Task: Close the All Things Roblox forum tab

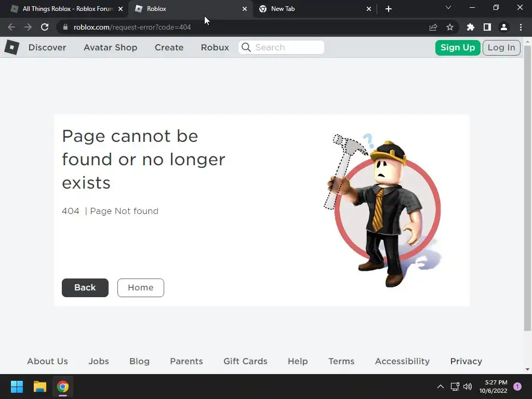Action: pyautogui.click(x=121, y=9)
